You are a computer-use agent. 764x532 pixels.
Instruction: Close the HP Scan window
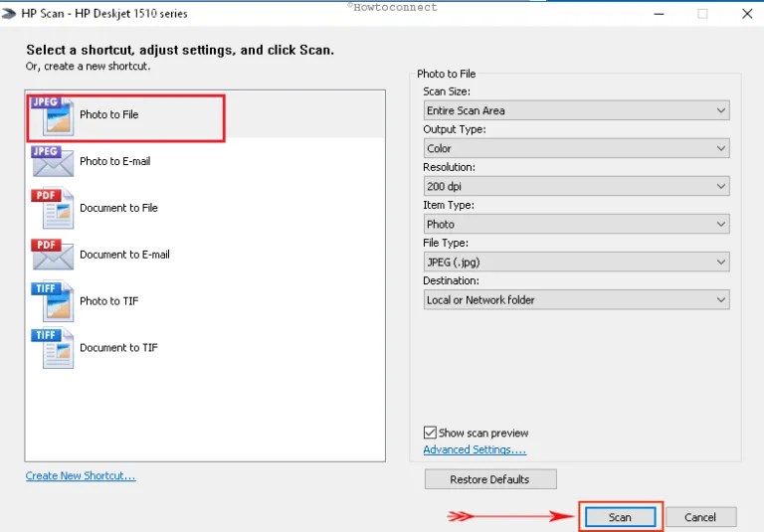[747, 14]
